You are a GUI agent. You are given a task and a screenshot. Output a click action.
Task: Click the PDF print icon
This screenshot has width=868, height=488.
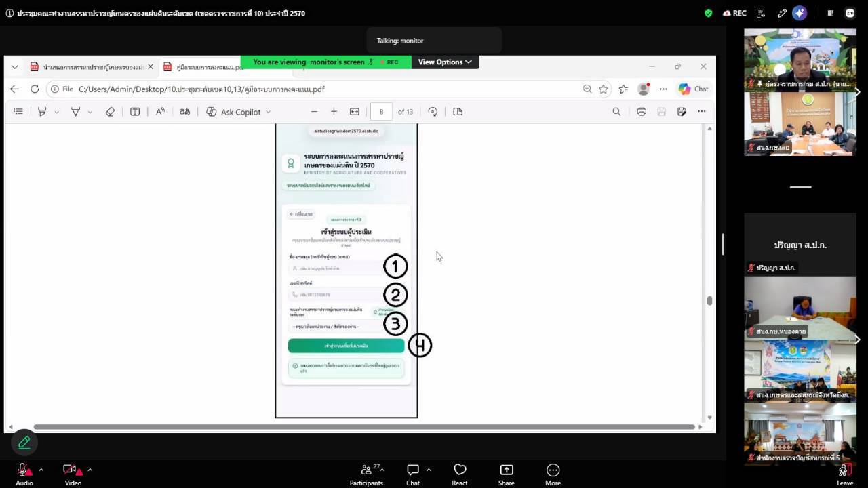[x=641, y=112]
